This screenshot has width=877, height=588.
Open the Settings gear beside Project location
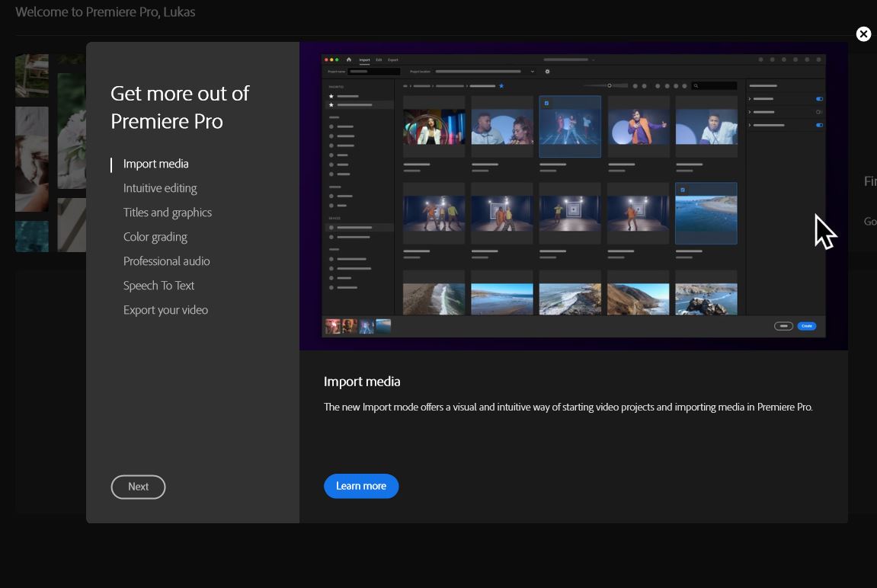click(x=547, y=72)
